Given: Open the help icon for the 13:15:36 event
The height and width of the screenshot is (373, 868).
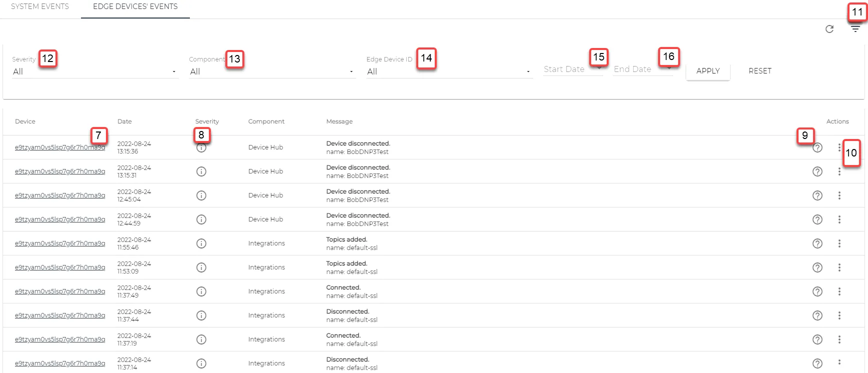Looking at the screenshot, I should pos(818,147).
